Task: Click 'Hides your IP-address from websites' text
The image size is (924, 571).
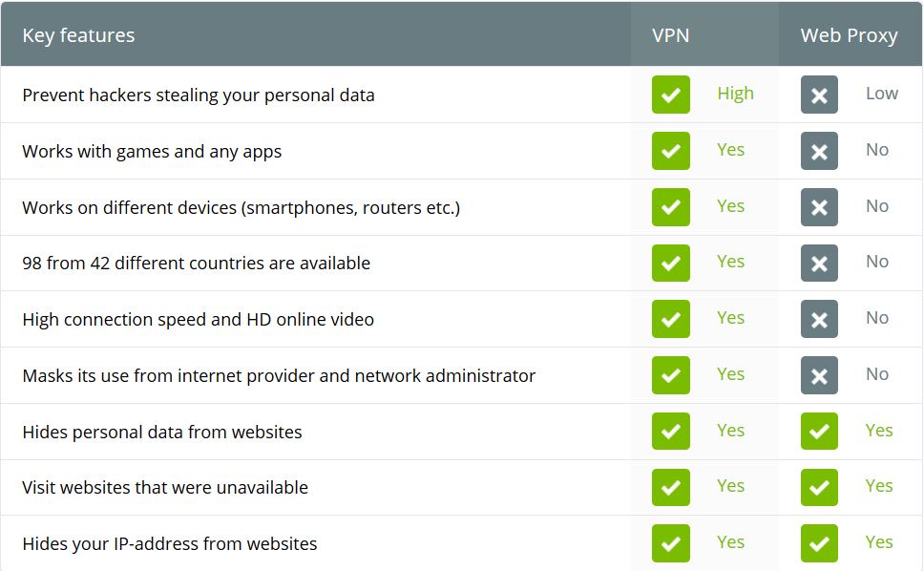Action: [170, 543]
